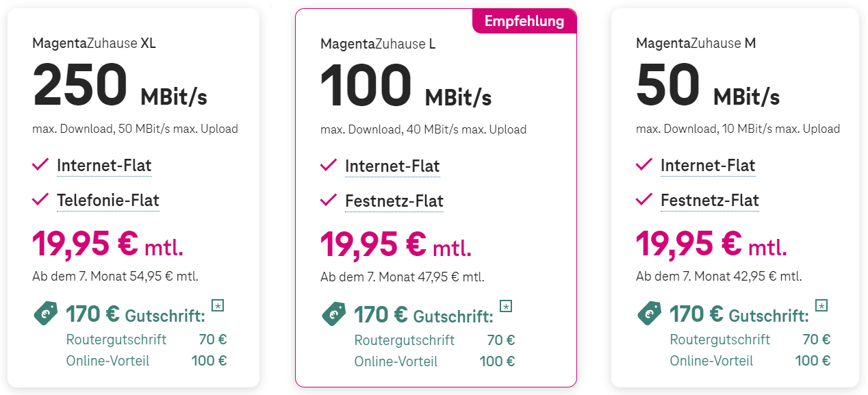Click the green price tag icon in XL card
This screenshot has width=868, height=395.
[45, 314]
